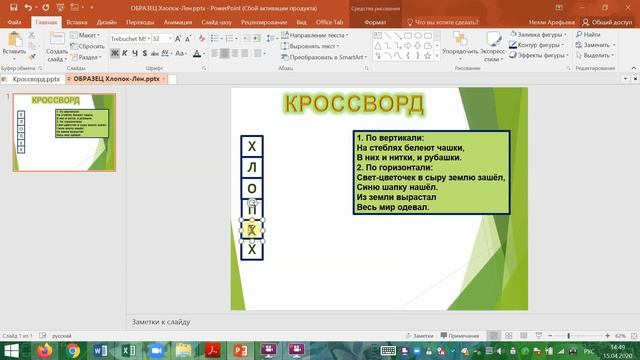The height and width of the screenshot is (360, 640).
Task: Switch to the Вставка ribbon tab
Action: pyautogui.click(x=77, y=22)
